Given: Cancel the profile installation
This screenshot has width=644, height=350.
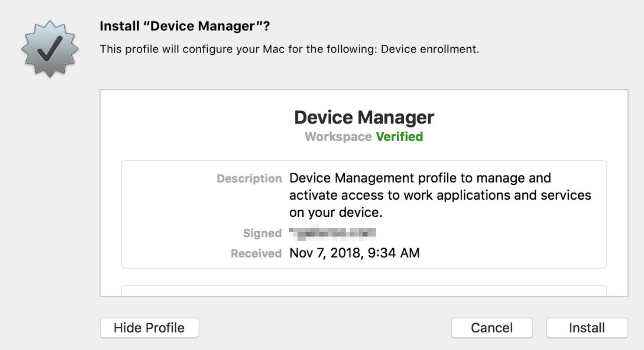Looking at the screenshot, I should [491, 328].
